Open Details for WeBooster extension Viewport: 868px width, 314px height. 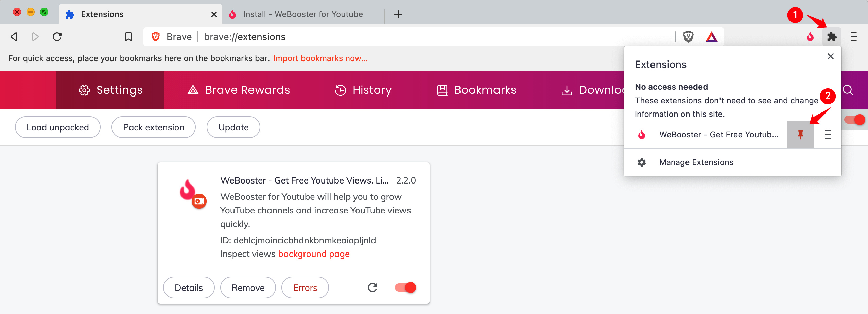coord(189,288)
